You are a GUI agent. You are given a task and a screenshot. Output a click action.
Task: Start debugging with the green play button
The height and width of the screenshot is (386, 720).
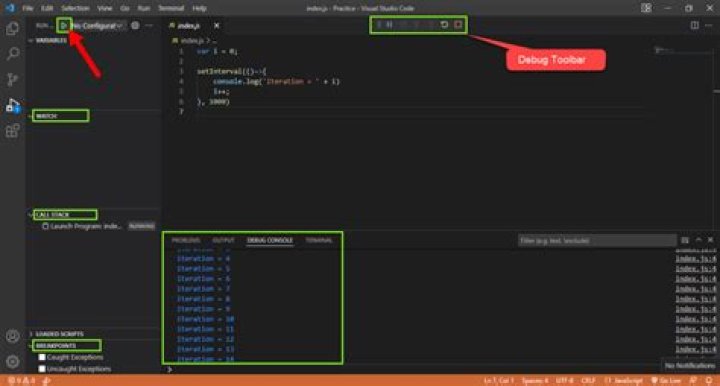(64, 25)
